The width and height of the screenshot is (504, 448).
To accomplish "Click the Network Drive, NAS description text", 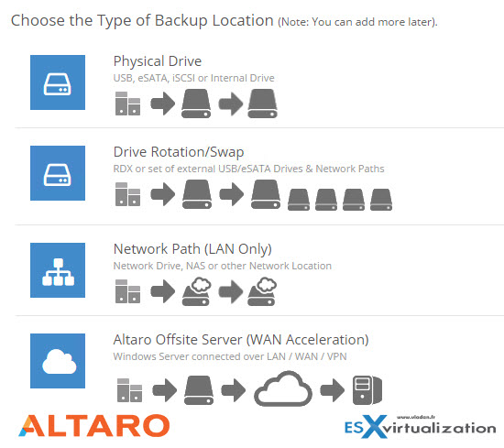I will [x=223, y=266].
